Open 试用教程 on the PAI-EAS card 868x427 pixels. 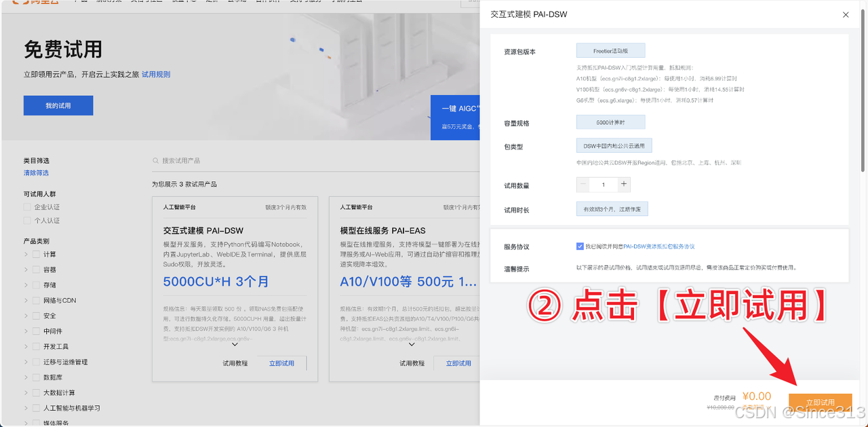pyautogui.click(x=412, y=363)
